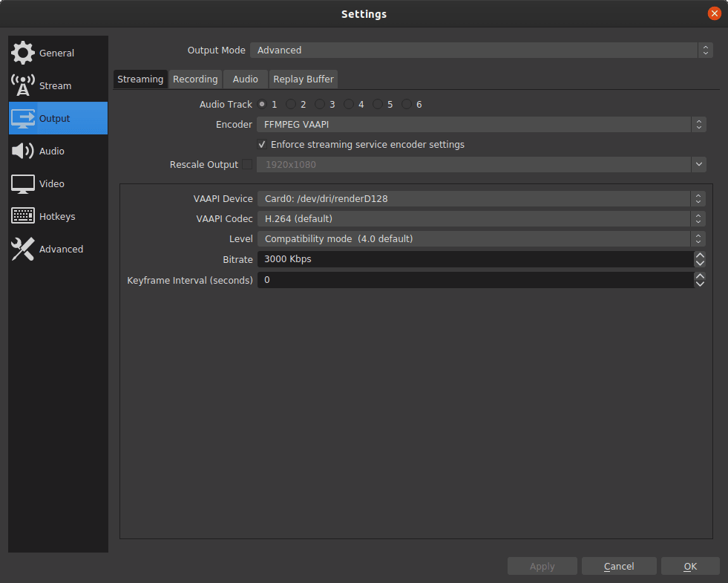Select Audio Track 5 radio button

point(378,105)
